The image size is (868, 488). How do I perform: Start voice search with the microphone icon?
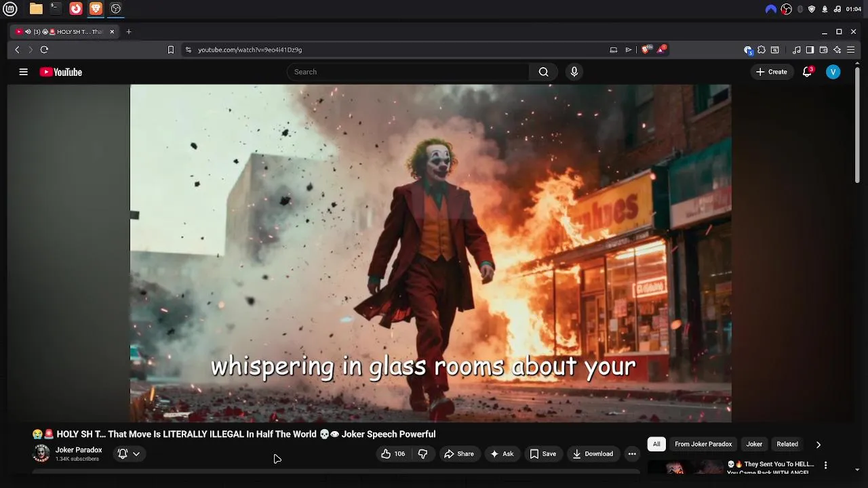574,72
